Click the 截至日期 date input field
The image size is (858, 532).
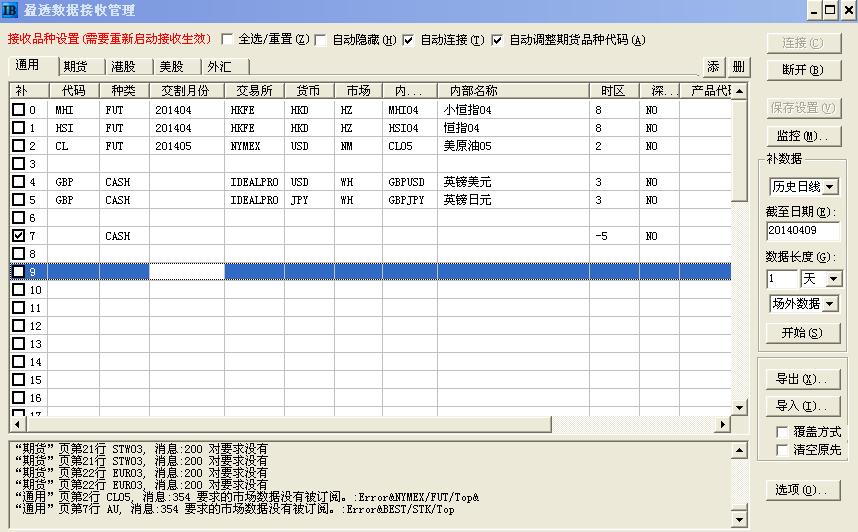pos(803,231)
